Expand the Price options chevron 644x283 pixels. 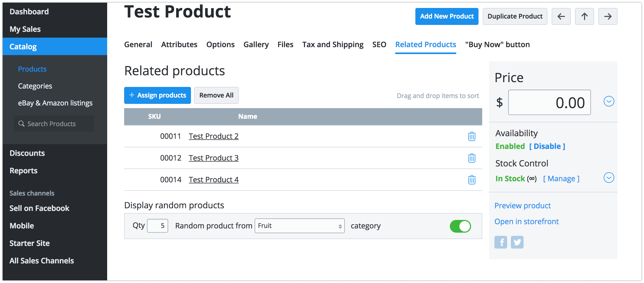click(x=609, y=101)
